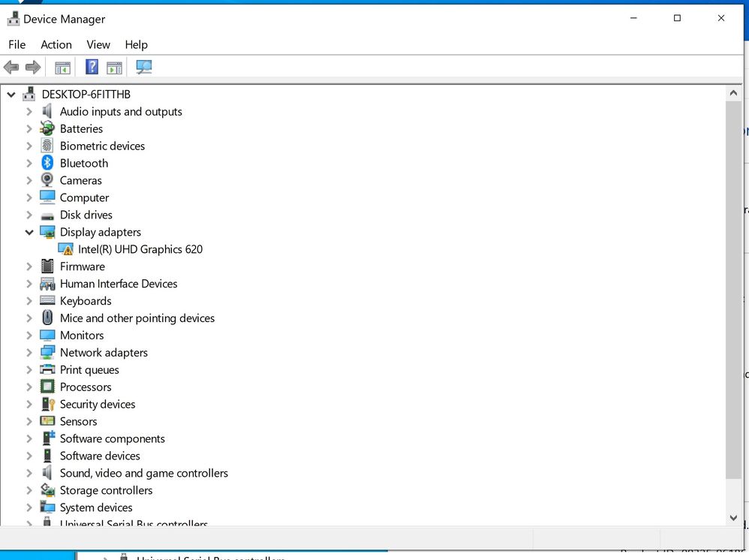Select the Keyboards label
This screenshot has width=749, height=560.
click(x=86, y=300)
